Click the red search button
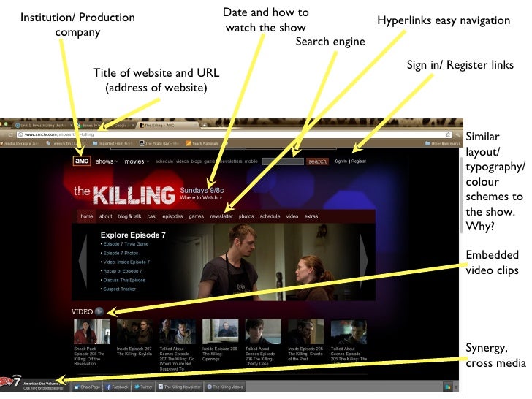This screenshot has width=532, height=399. (317, 161)
